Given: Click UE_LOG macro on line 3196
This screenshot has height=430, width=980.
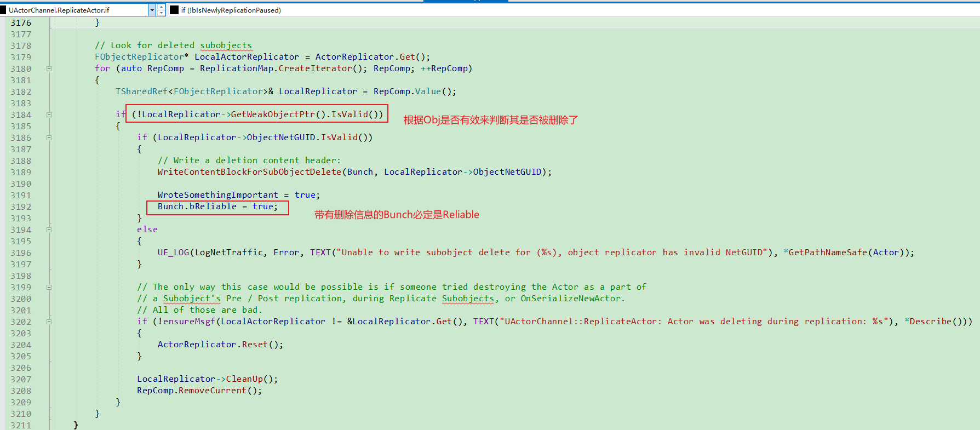Looking at the screenshot, I should click(173, 253).
